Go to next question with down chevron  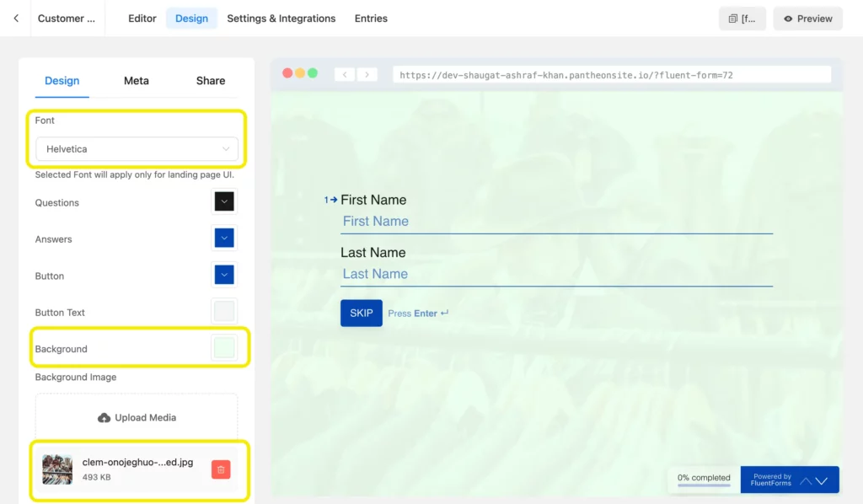pyautogui.click(x=822, y=481)
